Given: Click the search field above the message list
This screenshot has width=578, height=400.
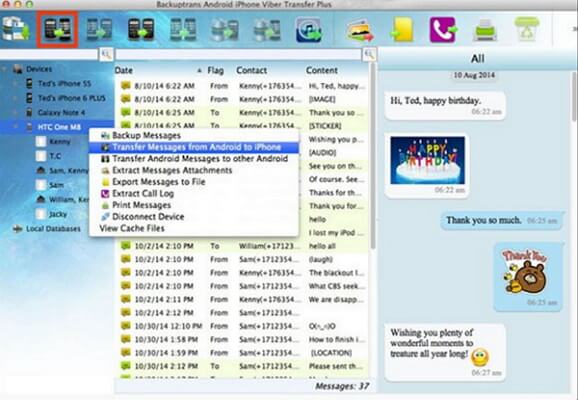Looking at the screenshot, I should click(x=239, y=55).
